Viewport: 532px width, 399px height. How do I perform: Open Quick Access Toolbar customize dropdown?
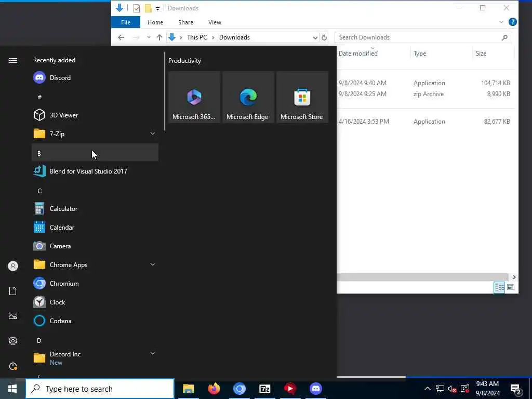click(157, 8)
